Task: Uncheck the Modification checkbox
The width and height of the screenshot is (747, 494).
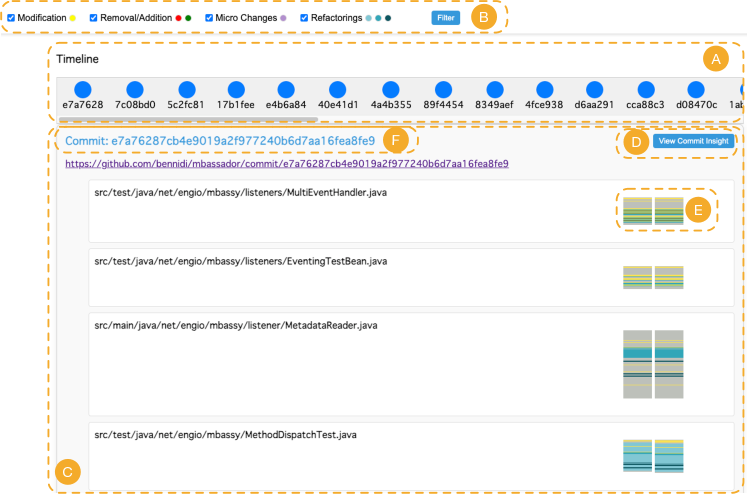Action: [x=11, y=18]
